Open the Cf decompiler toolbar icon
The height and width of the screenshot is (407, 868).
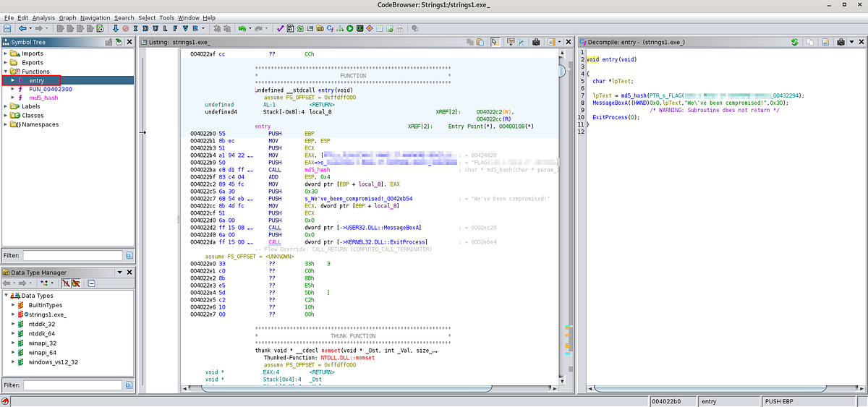click(x=330, y=28)
